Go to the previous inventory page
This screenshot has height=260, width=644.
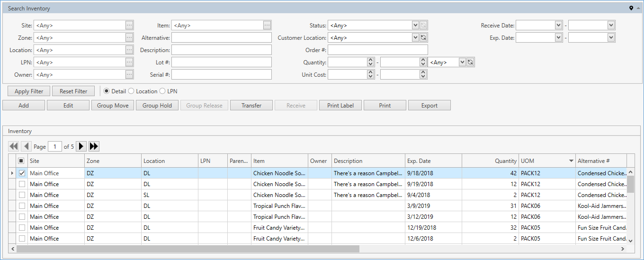coord(26,146)
